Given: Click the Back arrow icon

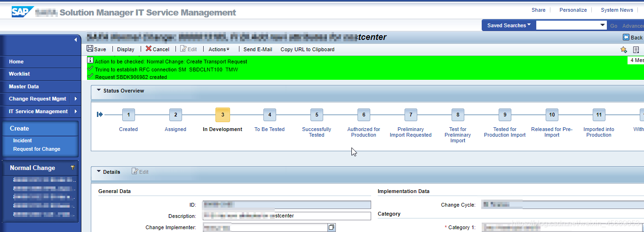Looking at the screenshot, I should pyautogui.click(x=626, y=38).
